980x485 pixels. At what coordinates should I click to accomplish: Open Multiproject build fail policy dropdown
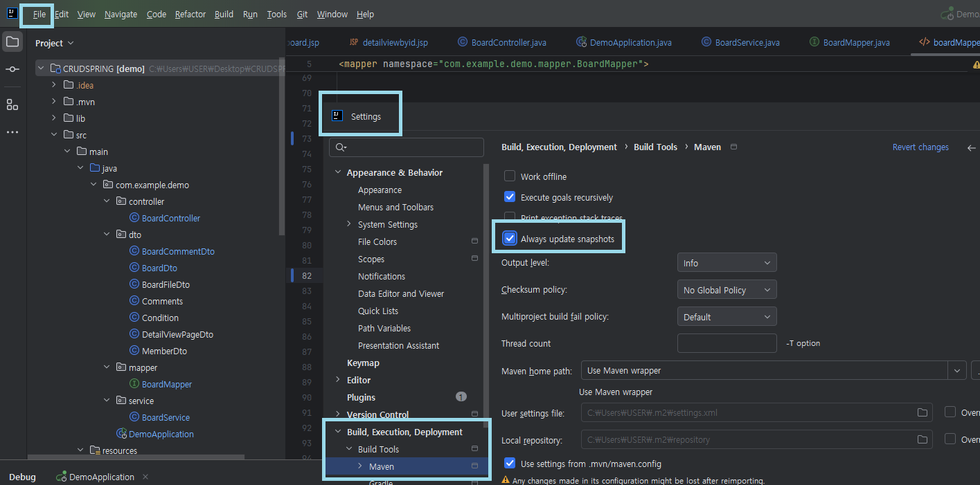[727, 317]
